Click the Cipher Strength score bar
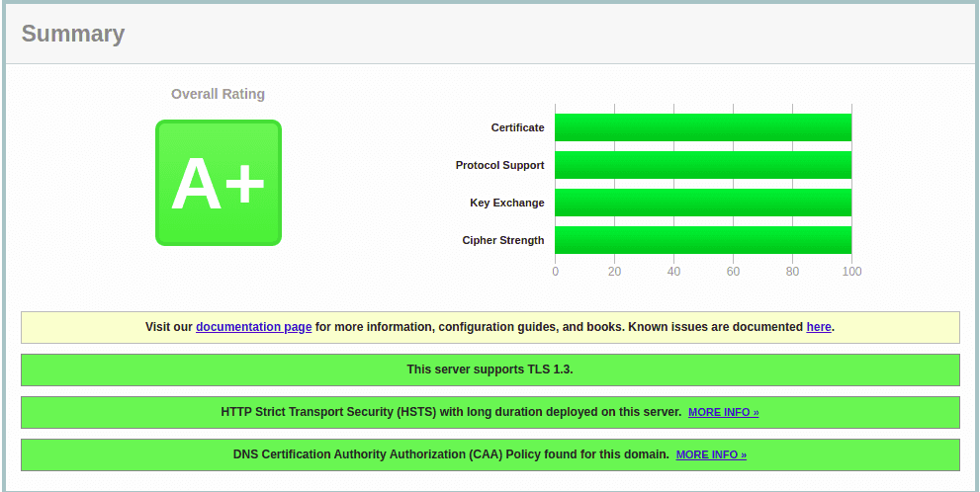The width and height of the screenshot is (980, 492). (702, 240)
